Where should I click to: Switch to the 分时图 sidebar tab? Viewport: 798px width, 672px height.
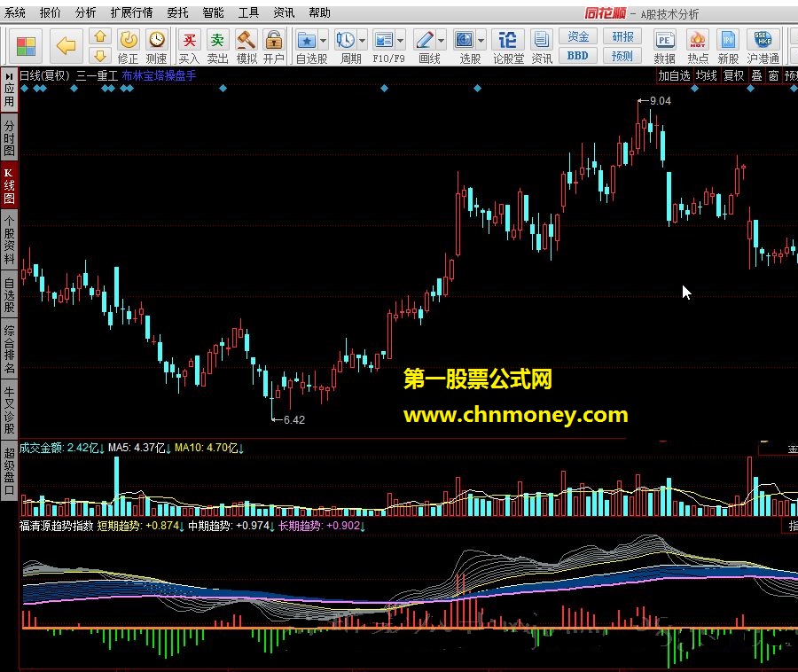tap(9, 138)
